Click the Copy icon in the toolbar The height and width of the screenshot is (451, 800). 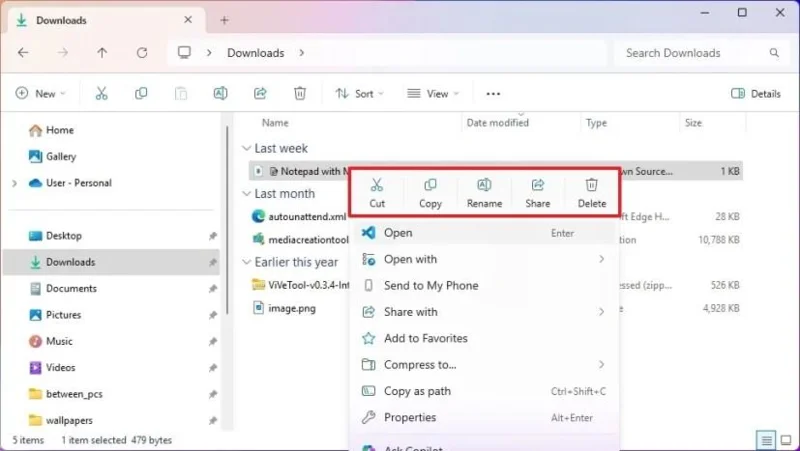141,93
